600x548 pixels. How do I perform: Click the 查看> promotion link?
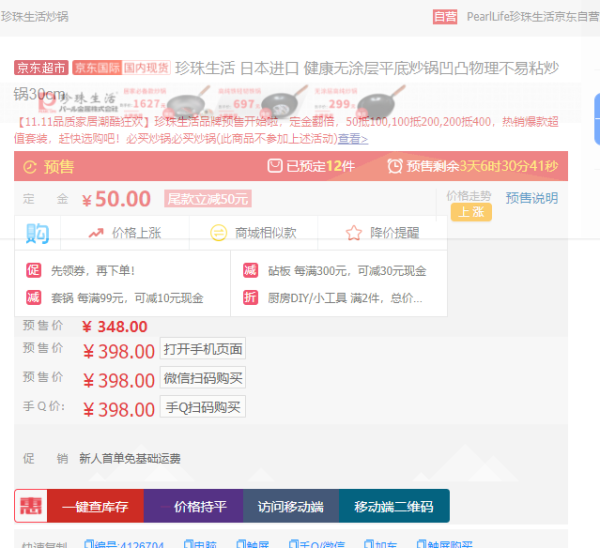353,139
